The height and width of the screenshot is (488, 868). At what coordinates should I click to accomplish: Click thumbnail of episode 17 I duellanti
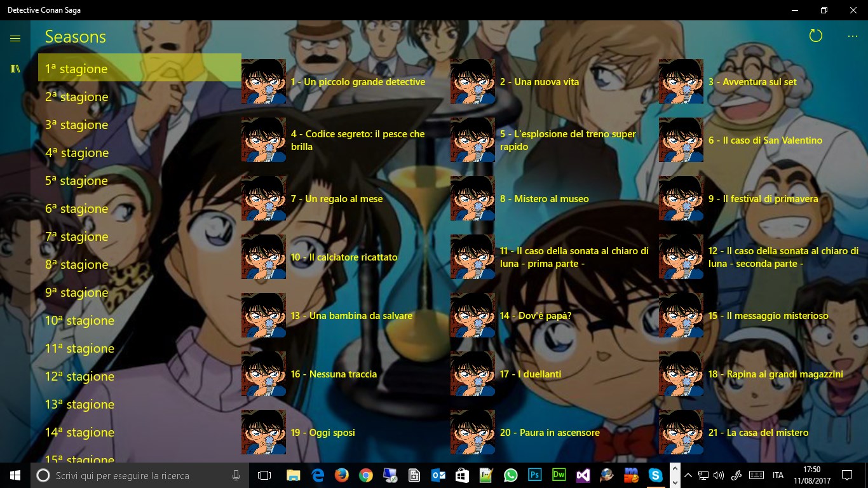[x=473, y=374]
